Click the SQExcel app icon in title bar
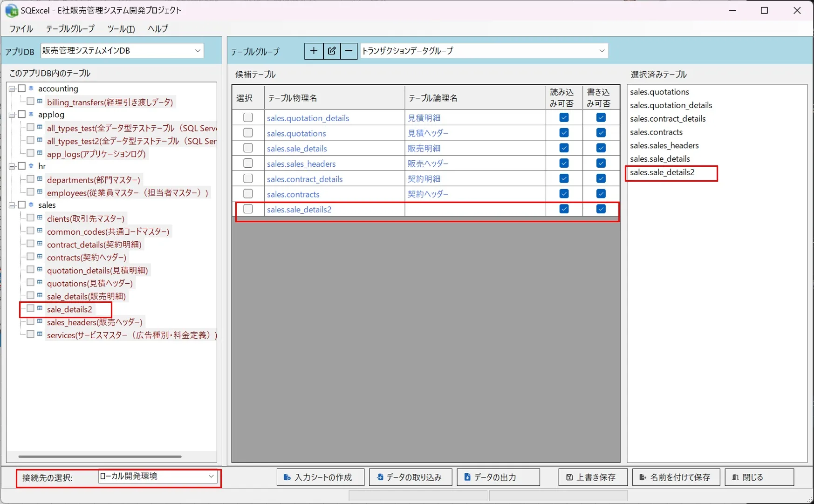This screenshot has height=504, width=814. tap(11, 10)
